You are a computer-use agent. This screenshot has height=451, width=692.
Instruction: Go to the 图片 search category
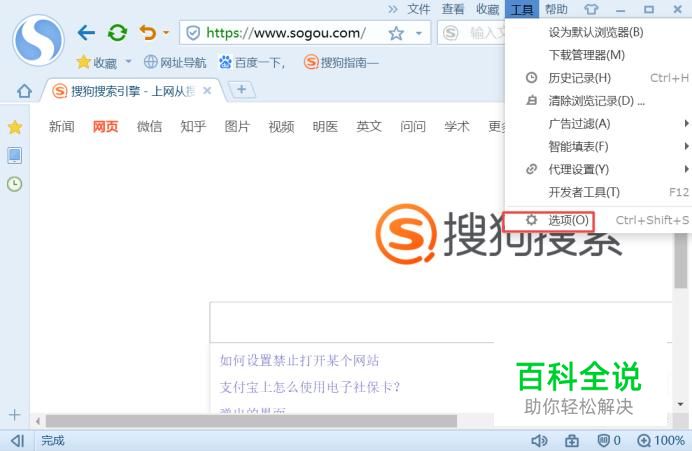click(x=237, y=127)
